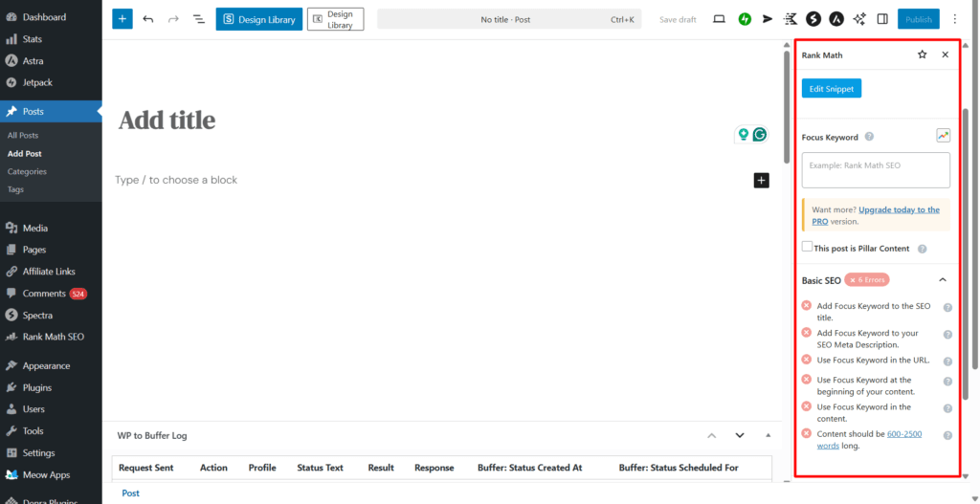The height and width of the screenshot is (504, 980).
Task: Open help for SEO Meta Description error
Action: (947, 334)
